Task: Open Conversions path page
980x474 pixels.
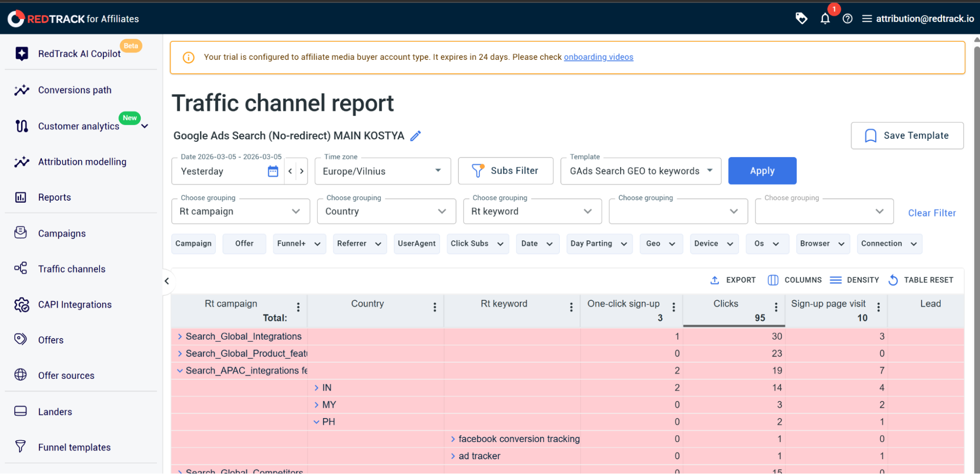Action: tap(75, 90)
